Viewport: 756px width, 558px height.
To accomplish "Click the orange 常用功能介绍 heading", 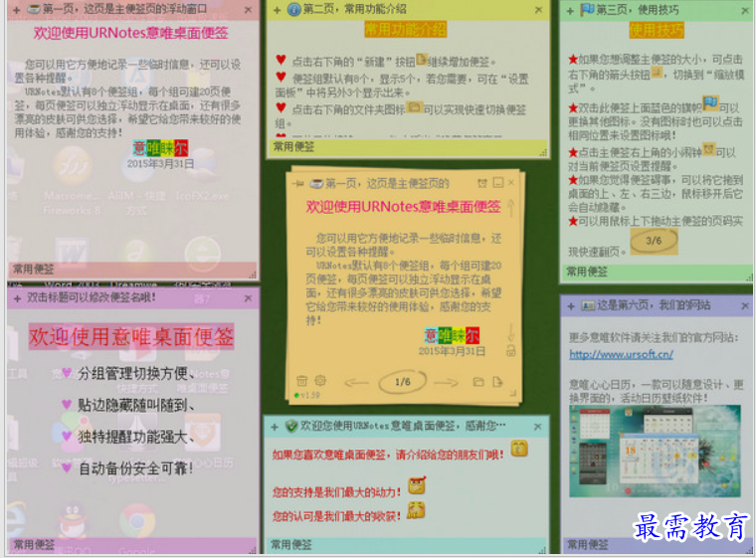I will (406, 29).
